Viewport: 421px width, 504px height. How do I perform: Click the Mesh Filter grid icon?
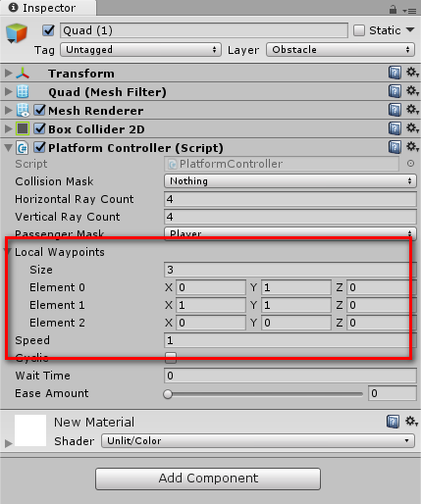[x=23, y=91]
